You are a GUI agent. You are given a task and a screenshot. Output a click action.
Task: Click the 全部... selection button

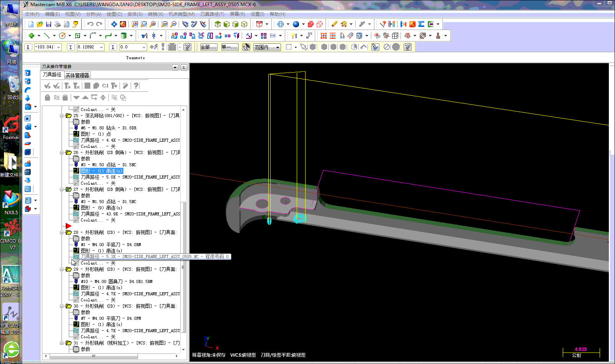[208, 47]
